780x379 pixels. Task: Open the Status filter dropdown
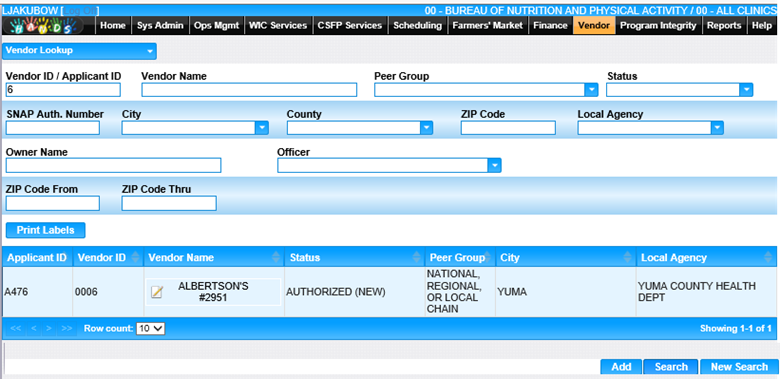click(746, 90)
